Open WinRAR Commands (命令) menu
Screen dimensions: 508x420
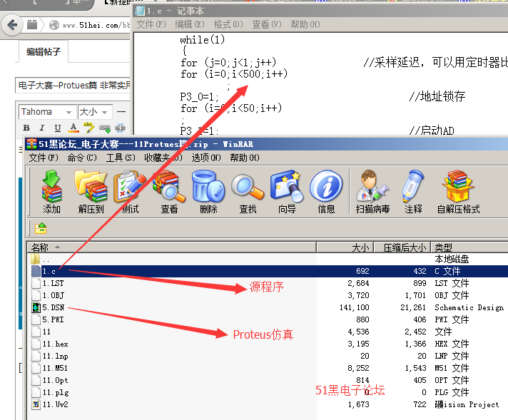click(x=82, y=158)
